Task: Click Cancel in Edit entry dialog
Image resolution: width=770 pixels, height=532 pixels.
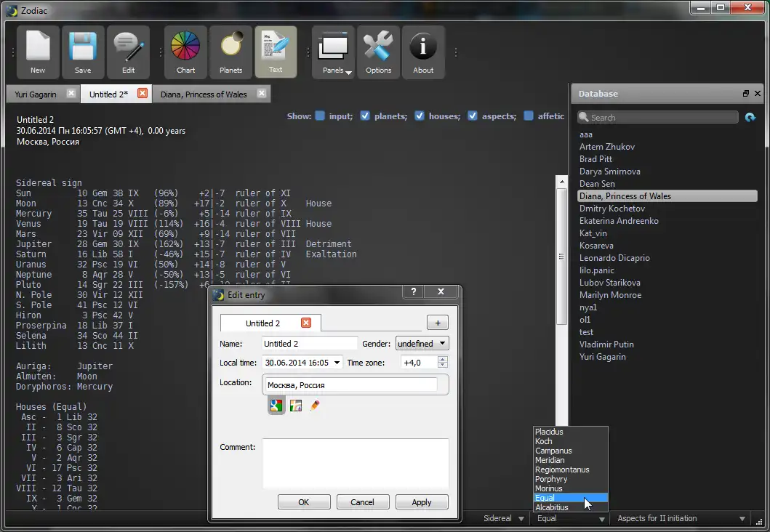Action: point(362,502)
